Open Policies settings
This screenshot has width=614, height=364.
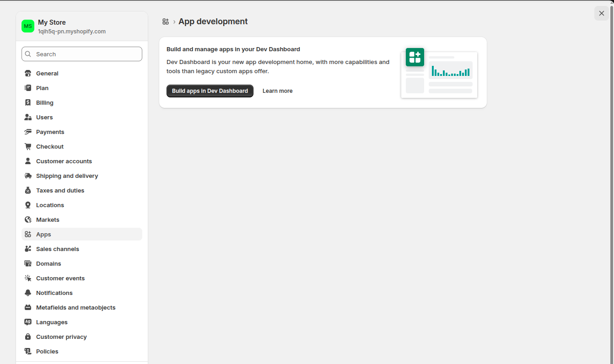pyautogui.click(x=82, y=351)
